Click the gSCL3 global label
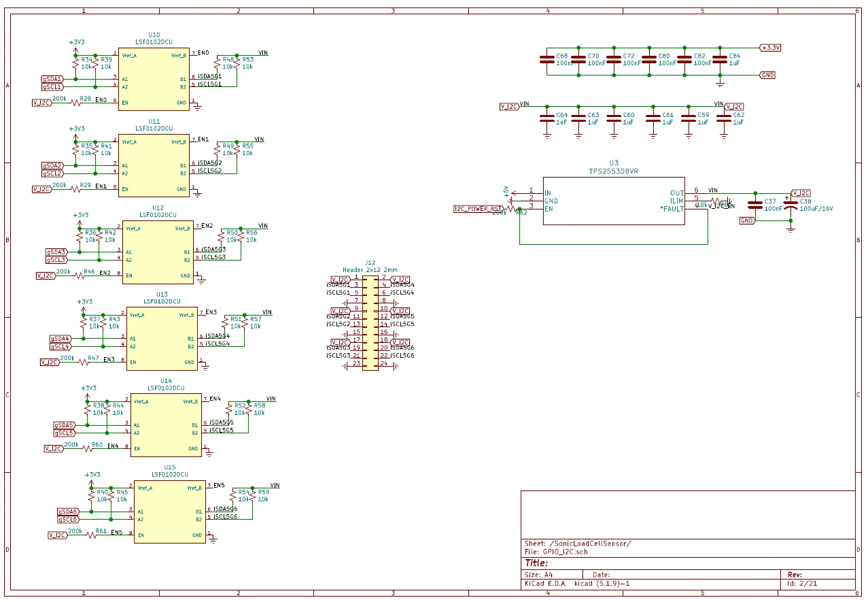The image size is (868, 602). tap(56, 260)
